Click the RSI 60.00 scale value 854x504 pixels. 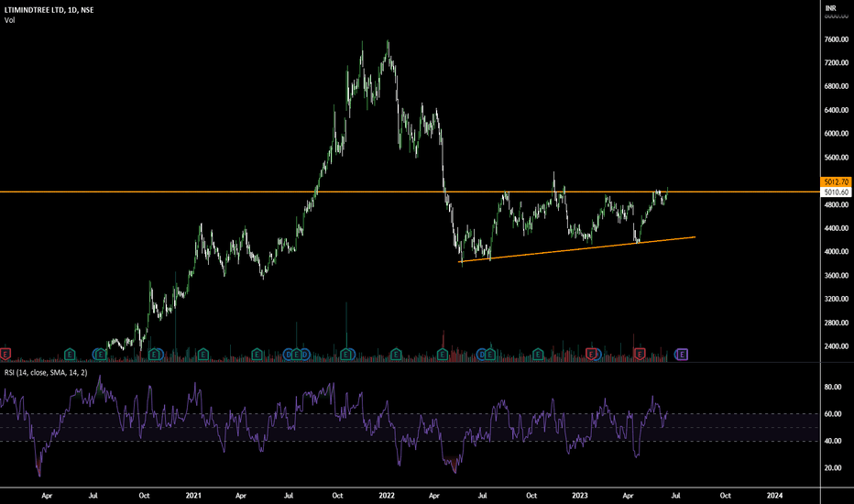pyautogui.click(x=833, y=414)
